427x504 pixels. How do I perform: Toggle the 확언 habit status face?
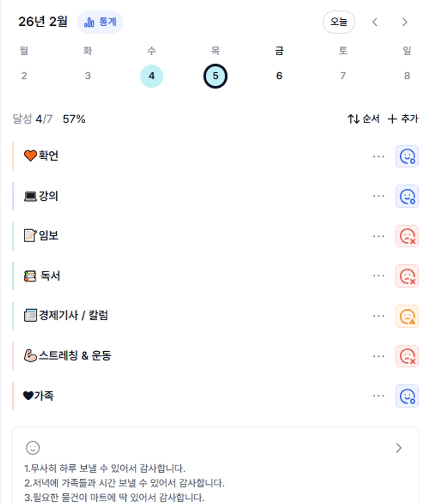407,156
